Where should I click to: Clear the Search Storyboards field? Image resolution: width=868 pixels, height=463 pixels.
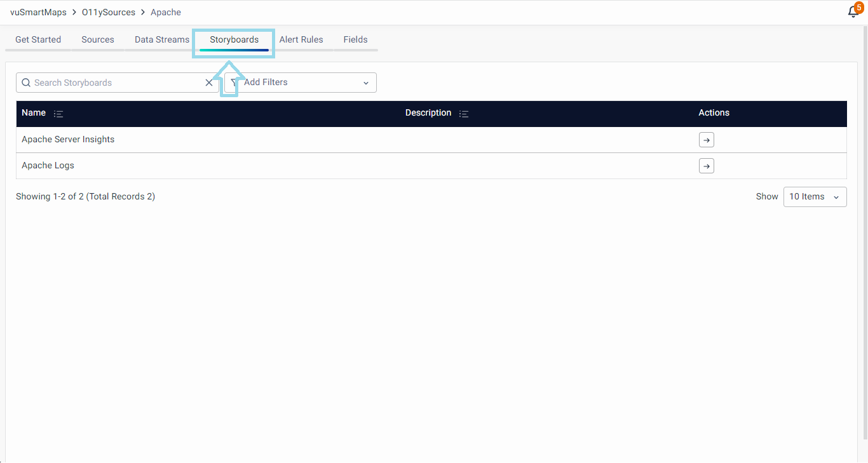209,83
